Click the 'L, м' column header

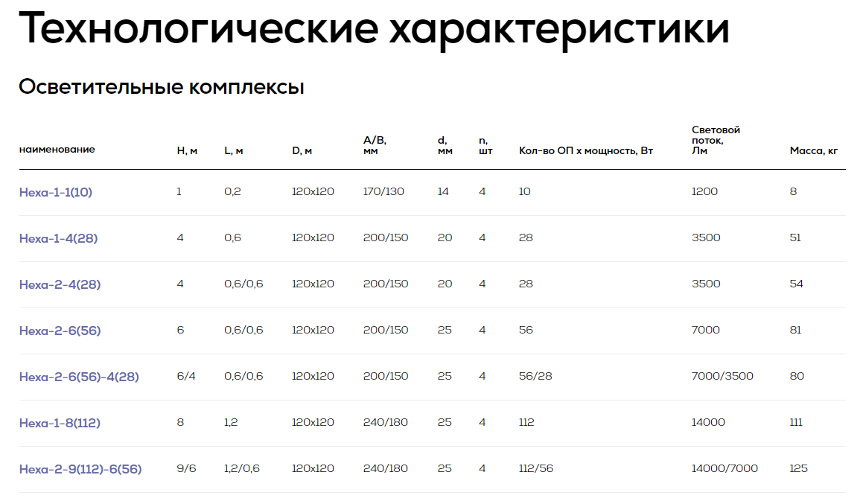[x=234, y=150]
